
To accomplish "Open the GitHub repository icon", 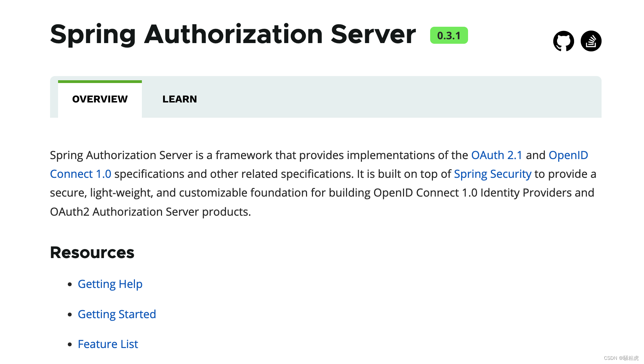I will [x=563, y=41].
